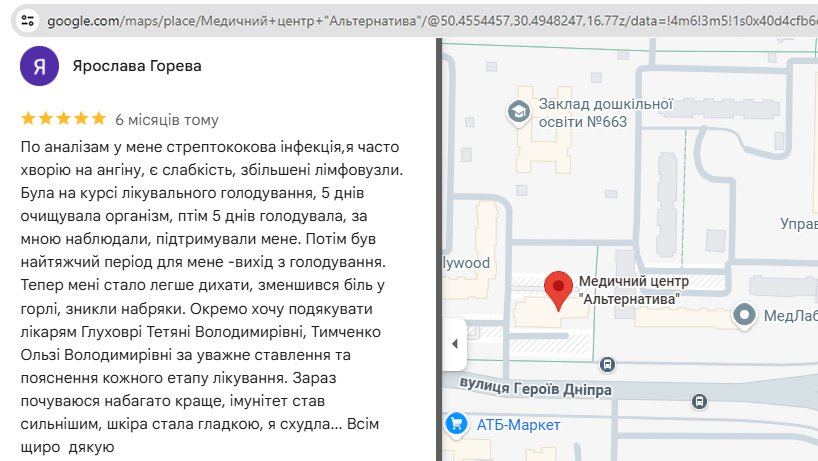The width and height of the screenshot is (818, 461).
Task: Open Ярослава Горева's reviewer profile name
Action: click(137, 66)
